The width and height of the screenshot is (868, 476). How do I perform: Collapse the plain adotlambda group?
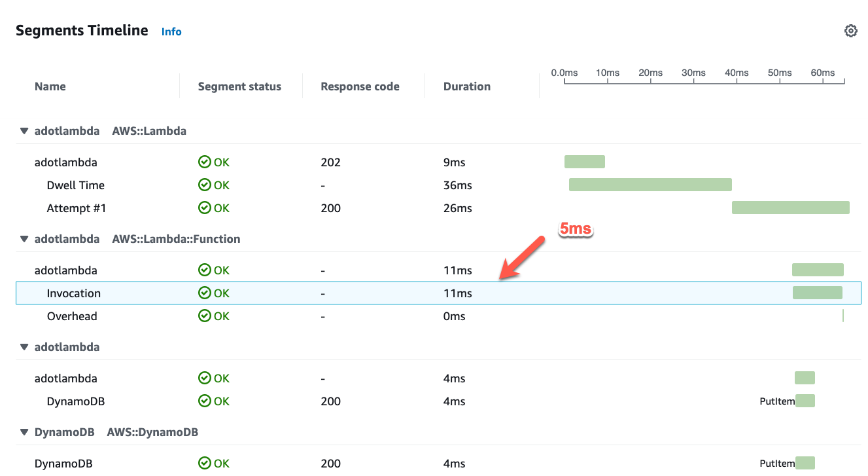[x=24, y=347]
